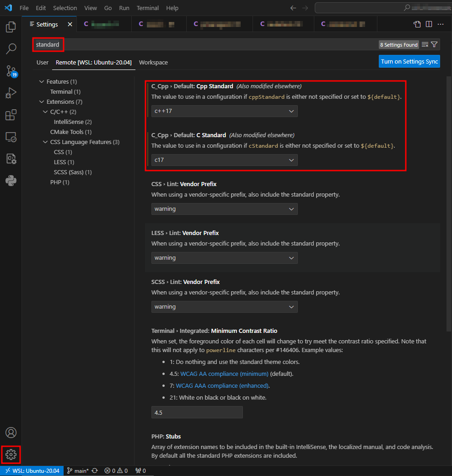Click the Also modified elsewhere note for Cpp Standard
Image resolution: width=452 pixels, height=476 pixels.
pyautogui.click(x=269, y=86)
